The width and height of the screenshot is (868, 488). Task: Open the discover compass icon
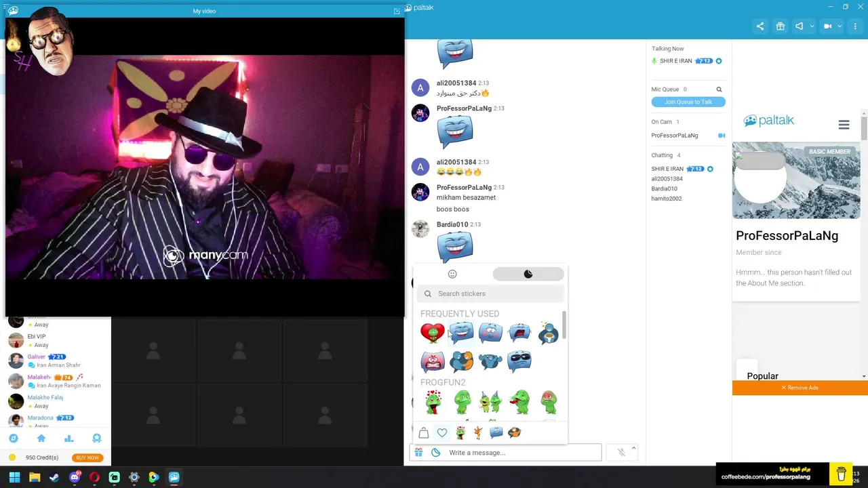pyautogui.click(x=14, y=439)
